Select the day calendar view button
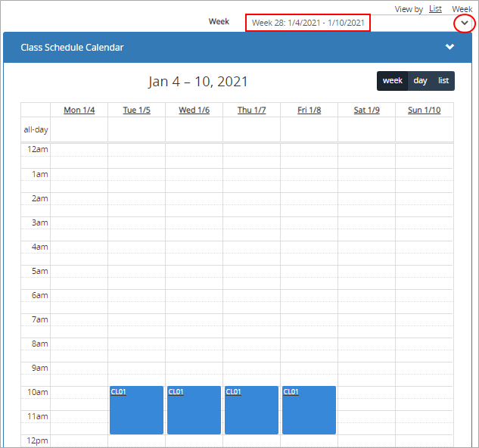The width and height of the screenshot is (479, 448). 420,81
